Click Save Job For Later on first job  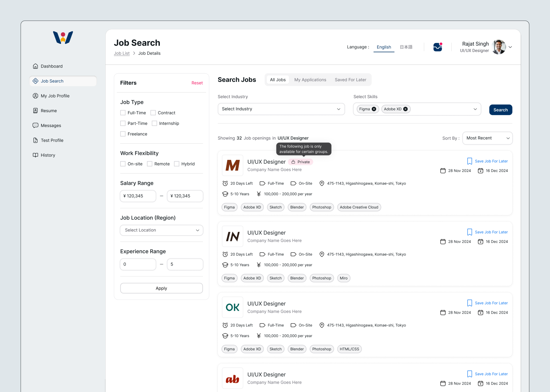coord(491,161)
